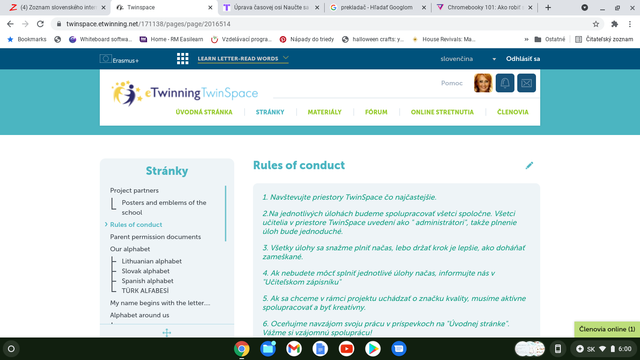Viewport: 640px width, 360px height.
Task: Open the Slovak alphabet subpage
Action: pos(145,271)
